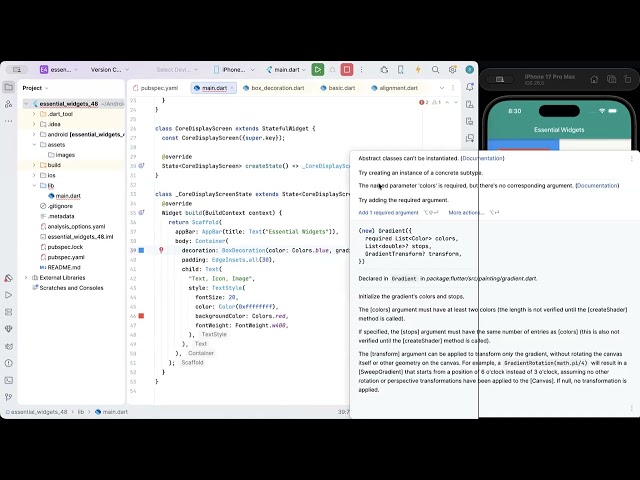Viewport: 640px width, 480px height.
Task: Click Add 1 required argument quick fix
Action: [x=388, y=213]
